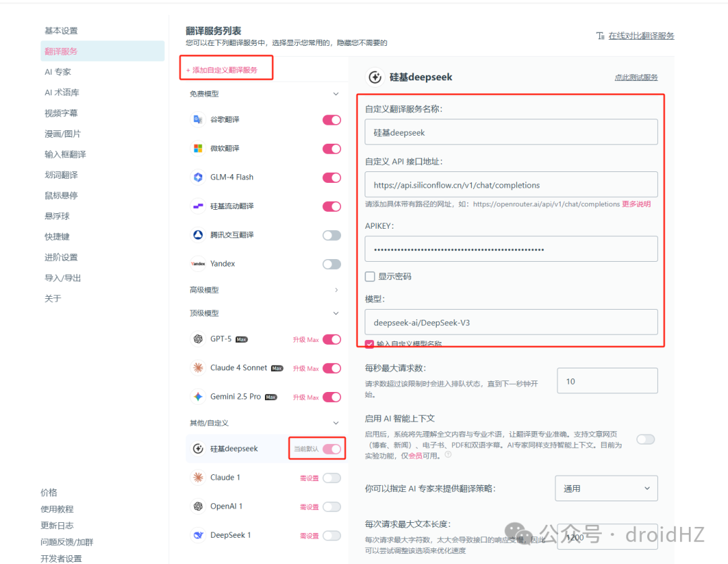Click 添加自定义翻译服务 button
This screenshot has height=564, width=728.
tap(222, 70)
